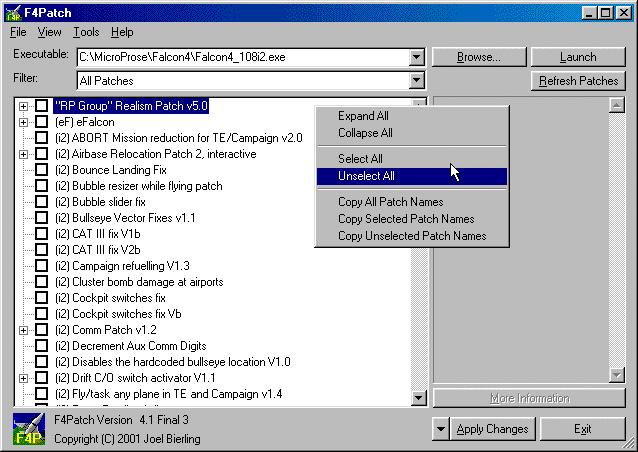
Task: Click the right panel scroll-down arrow
Action: pos(618,374)
